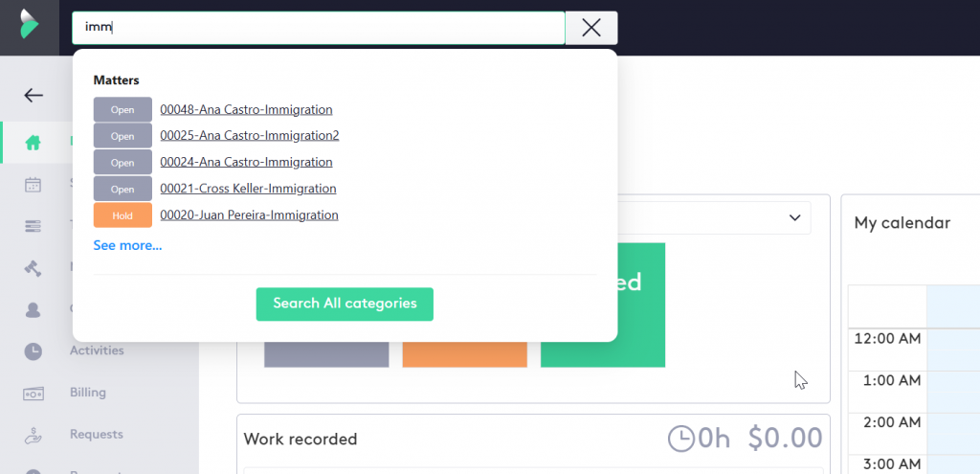Open matter 00025-Ana Castro-Immigration2
This screenshot has width=980, height=474.
tap(249, 136)
